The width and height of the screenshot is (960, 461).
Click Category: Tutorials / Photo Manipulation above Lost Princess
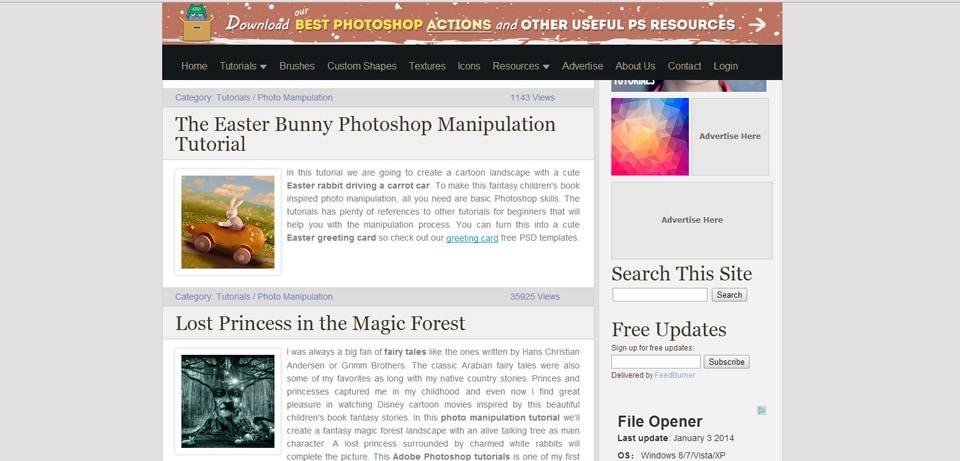pyautogui.click(x=254, y=296)
